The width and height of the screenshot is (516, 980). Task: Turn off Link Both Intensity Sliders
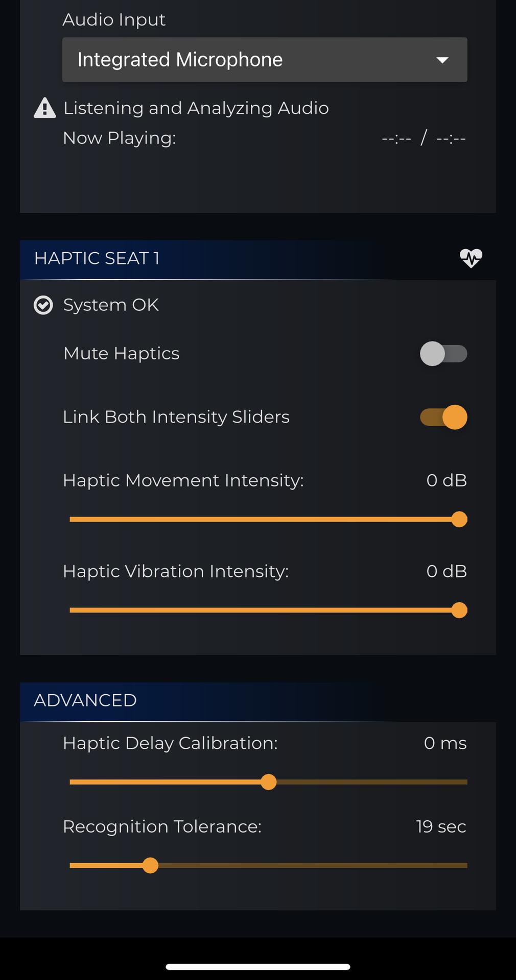pos(443,417)
